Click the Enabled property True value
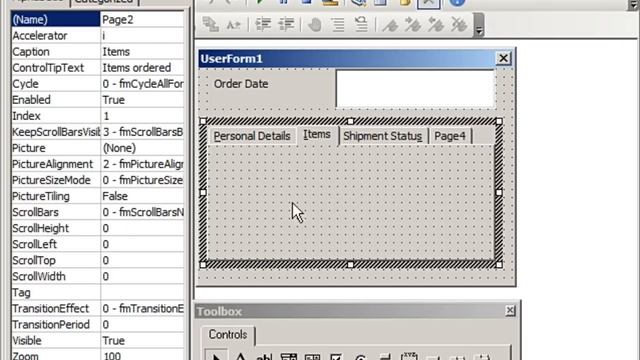Viewport: 640px width, 360px height. (x=142, y=100)
